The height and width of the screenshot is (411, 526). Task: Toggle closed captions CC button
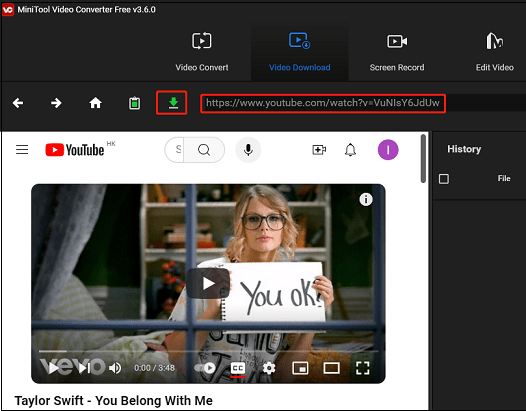tap(238, 368)
